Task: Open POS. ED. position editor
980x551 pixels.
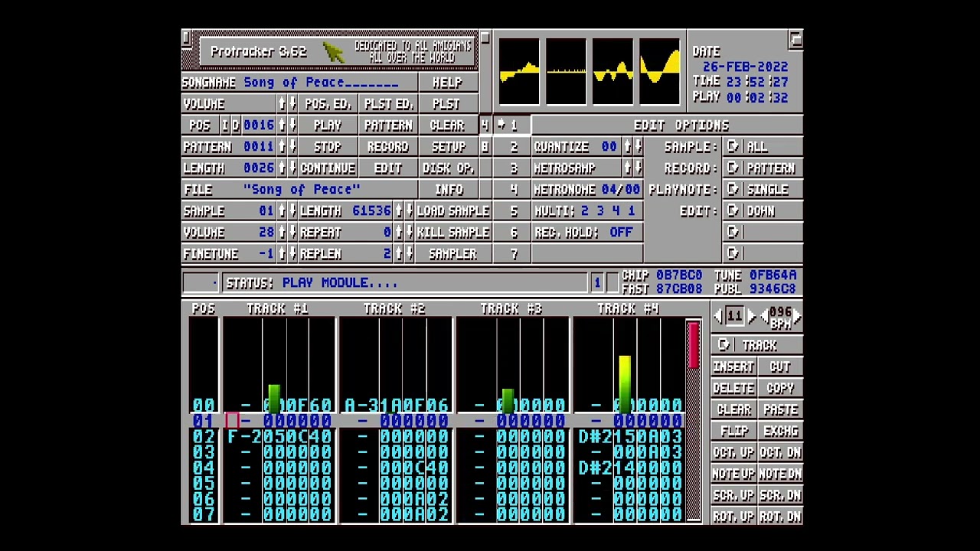Action: point(328,104)
